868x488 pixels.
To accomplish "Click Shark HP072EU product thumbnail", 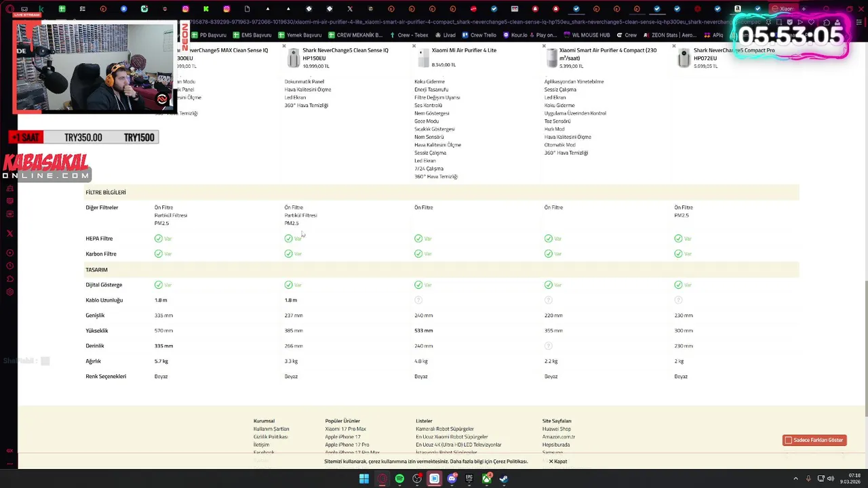I will (684, 58).
